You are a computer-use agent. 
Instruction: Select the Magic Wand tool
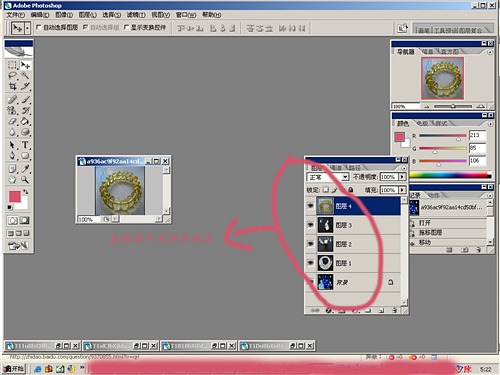[x=25, y=75]
